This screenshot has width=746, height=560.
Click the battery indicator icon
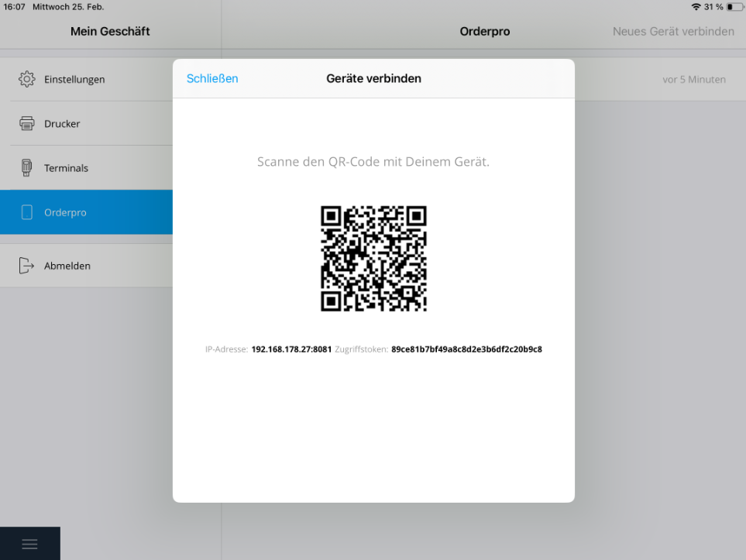734,7
